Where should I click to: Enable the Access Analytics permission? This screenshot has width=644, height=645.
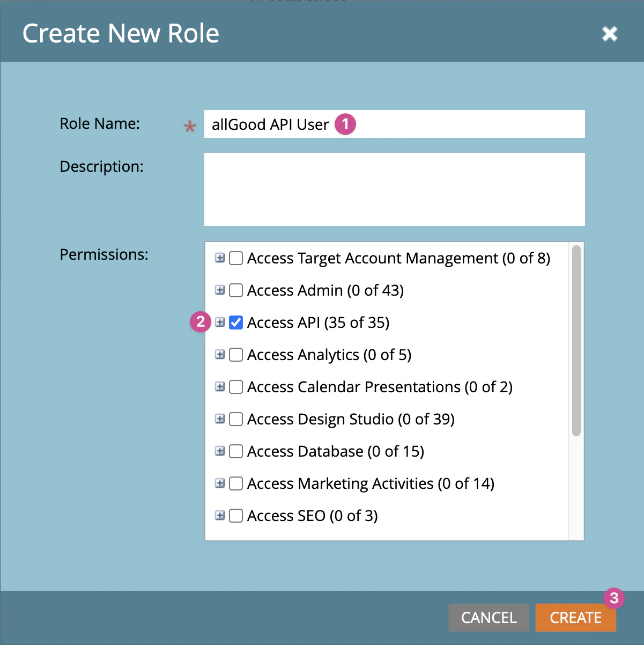[236, 355]
